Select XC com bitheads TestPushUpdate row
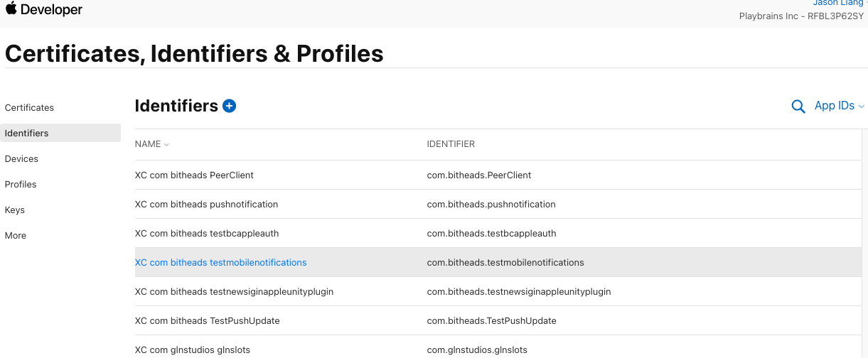Viewport: 868px width, 358px height. point(498,320)
